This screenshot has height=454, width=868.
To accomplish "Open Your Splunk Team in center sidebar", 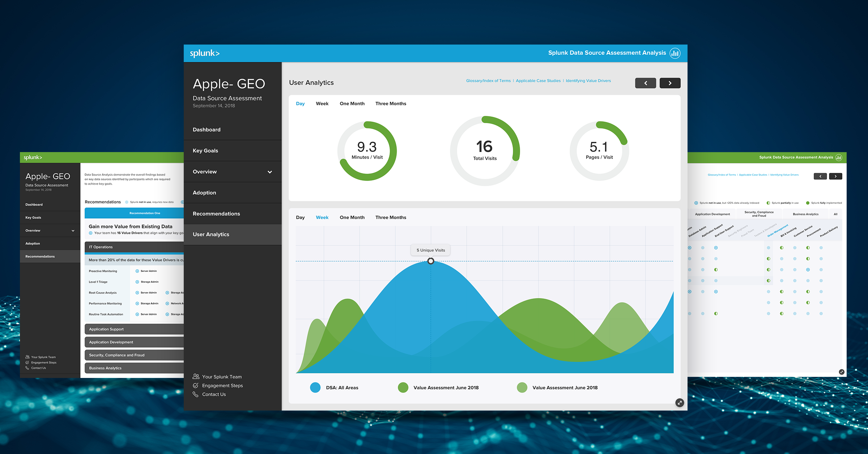I will [x=217, y=377].
